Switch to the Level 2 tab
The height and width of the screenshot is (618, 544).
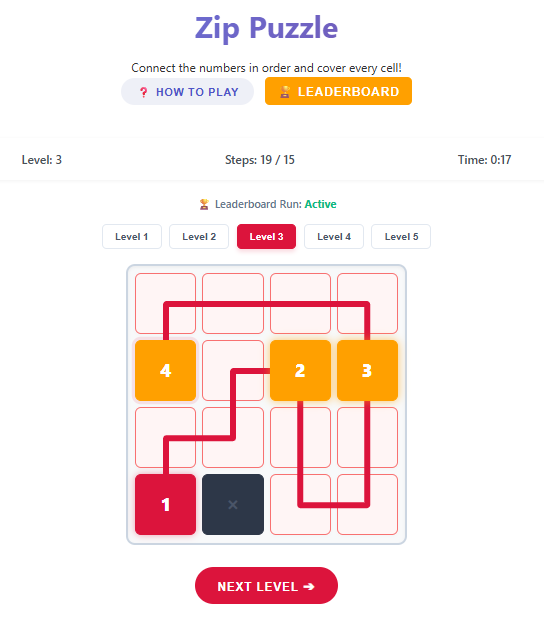[x=199, y=236]
